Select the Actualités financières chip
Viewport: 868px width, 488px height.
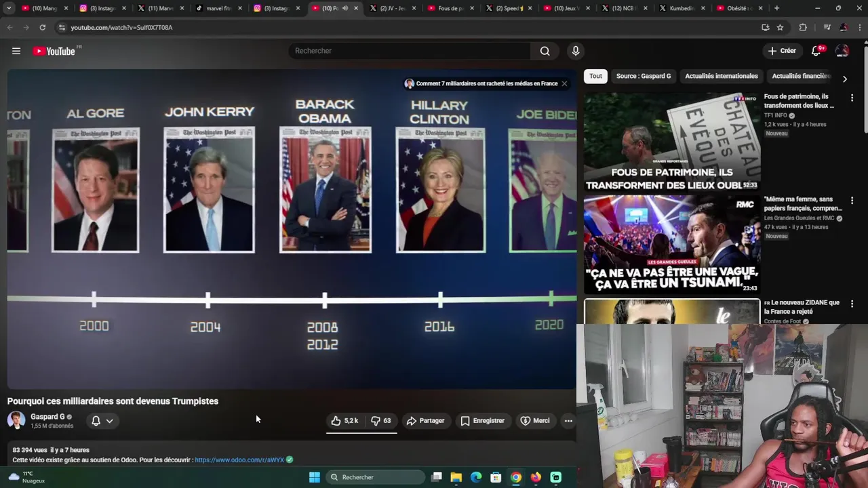point(801,76)
